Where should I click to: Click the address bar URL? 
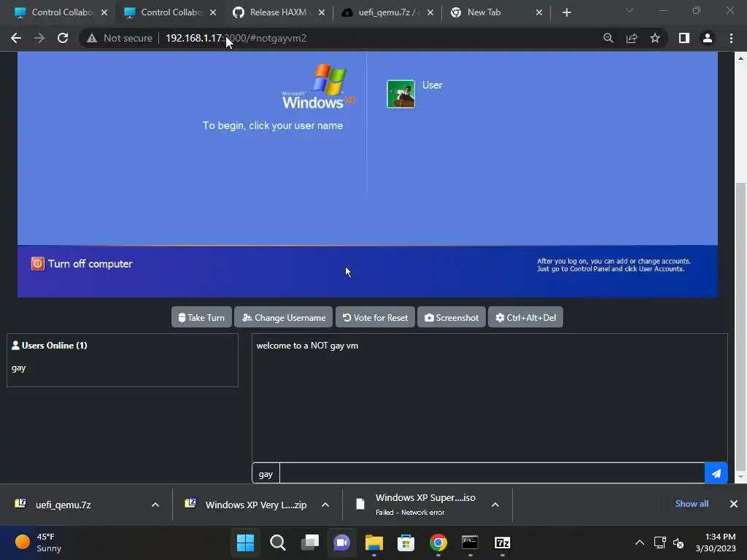[236, 38]
